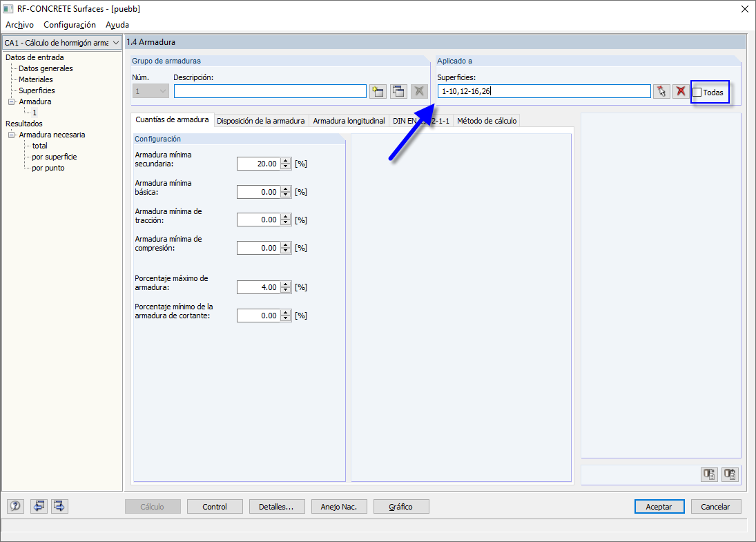The width and height of the screenshot is (756, 542).
Task: Focus the Descripción text field
Action: click(270, 91)
